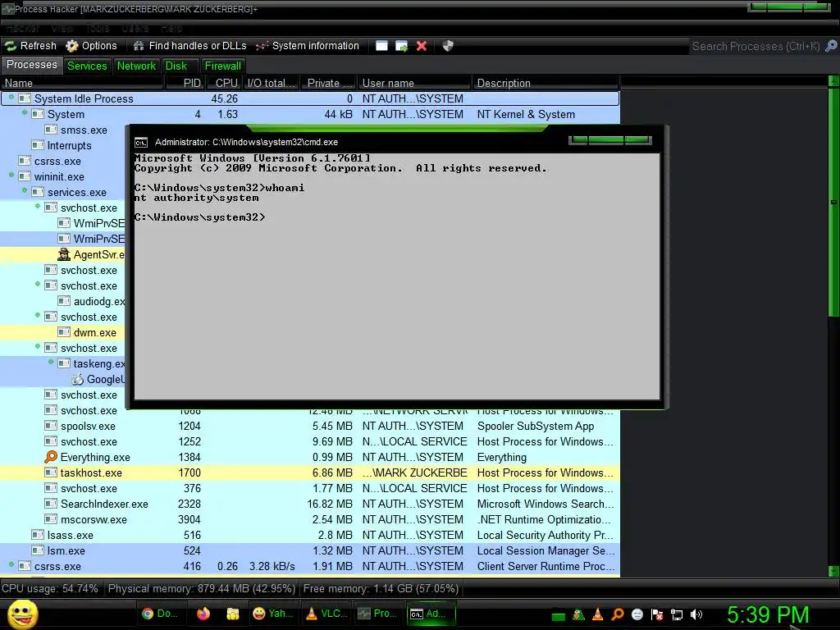Collapse svchost.exe node above audiodg.exe
This screenshot has height=630, width=840.
pyautogui.click(x=38, y=285)
